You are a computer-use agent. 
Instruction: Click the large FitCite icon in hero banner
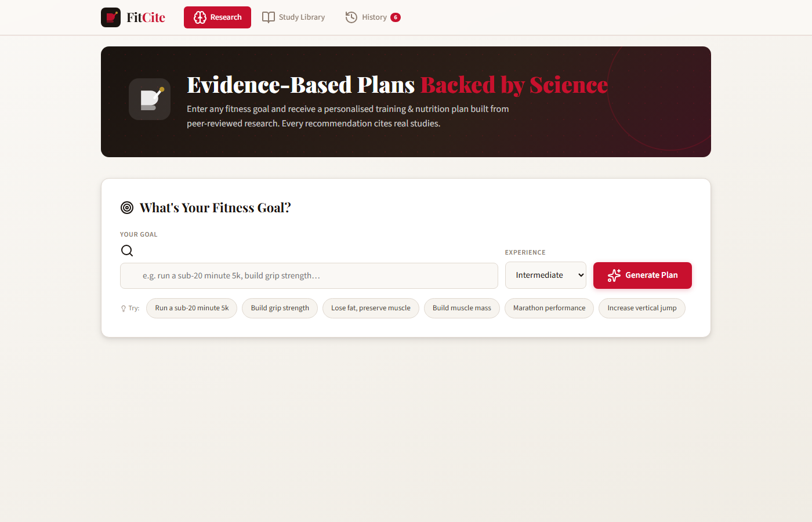click(150, 99)
